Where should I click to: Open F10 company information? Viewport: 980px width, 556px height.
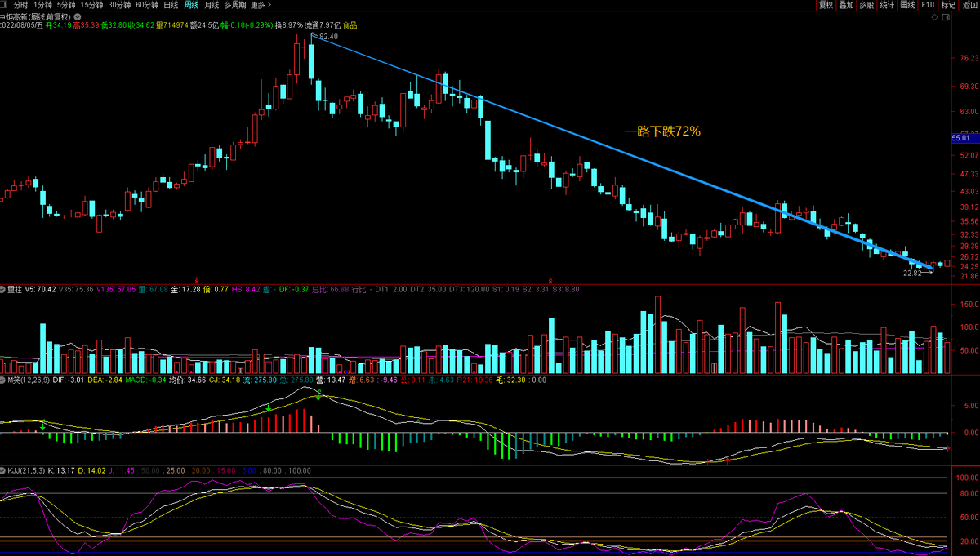point(928,5)
